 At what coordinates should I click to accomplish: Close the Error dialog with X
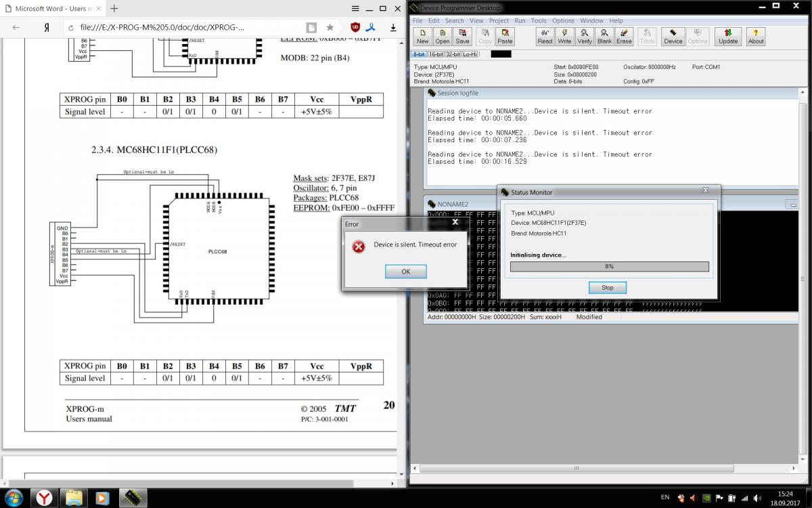tap(455, 221)
